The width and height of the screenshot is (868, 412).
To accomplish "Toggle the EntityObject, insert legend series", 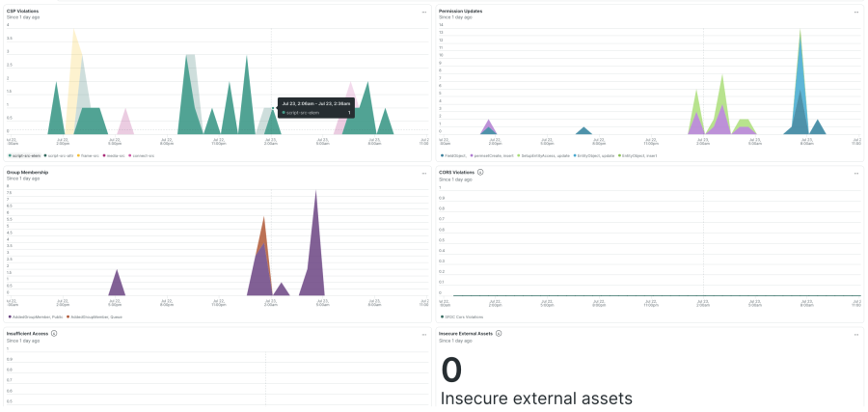I will pos(637,155).
